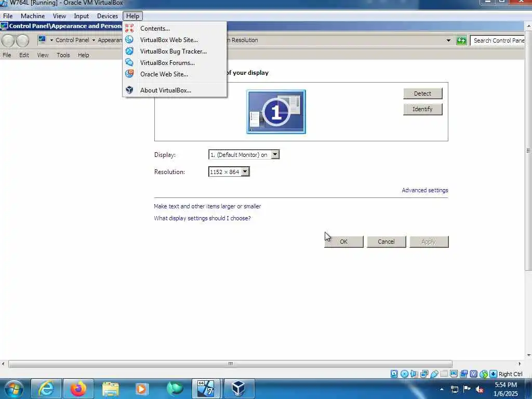The image size is (532, 399).
Task: Click the Control Panel icon in the address bar
Action: 42,39
